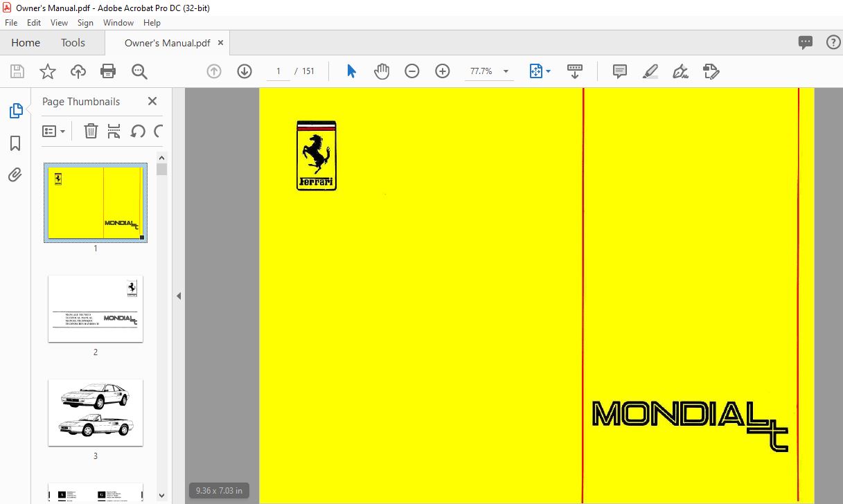This screenshot has width=843, height=504.
Task: Open the Window menu
Action: coord(118,23)
